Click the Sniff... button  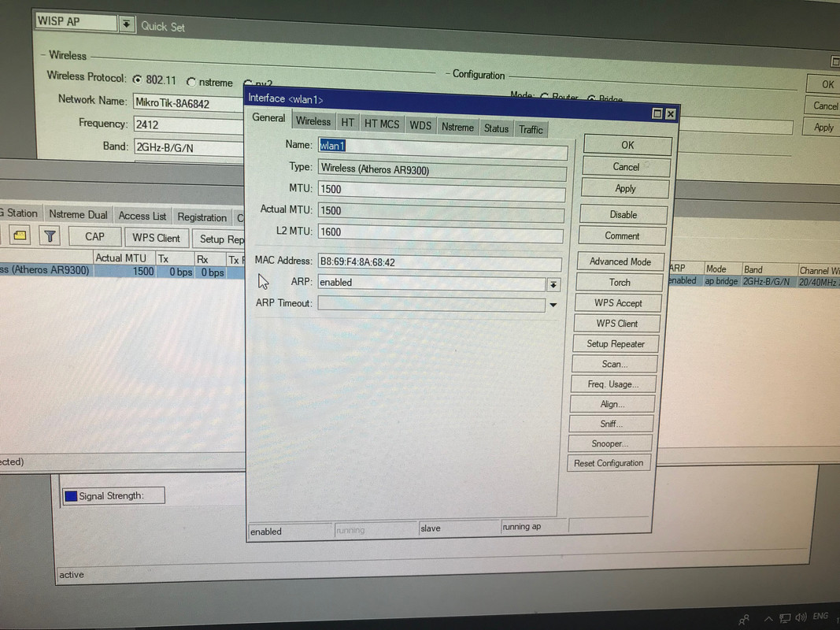pyautogui.click(x=611, y=424)
